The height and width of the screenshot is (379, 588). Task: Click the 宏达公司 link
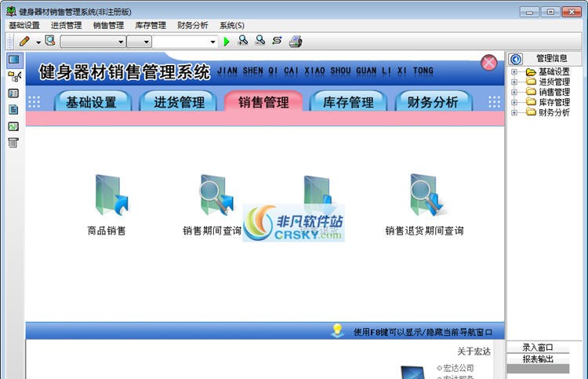pos(458,368)
